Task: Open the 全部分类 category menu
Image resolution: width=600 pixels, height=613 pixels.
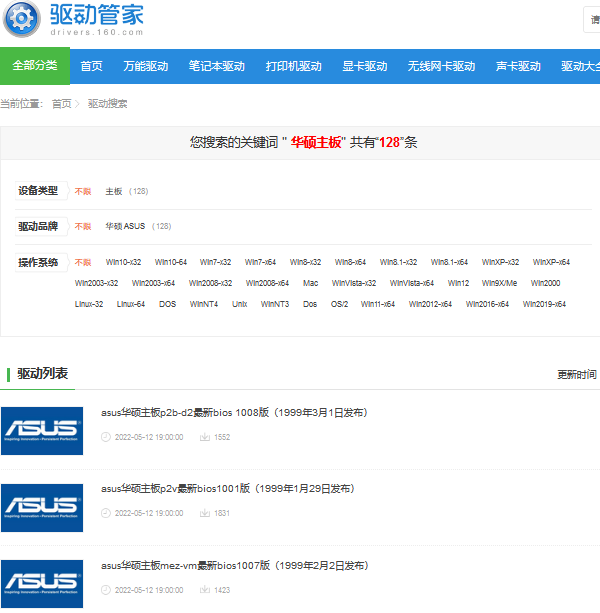Action: 35,66
